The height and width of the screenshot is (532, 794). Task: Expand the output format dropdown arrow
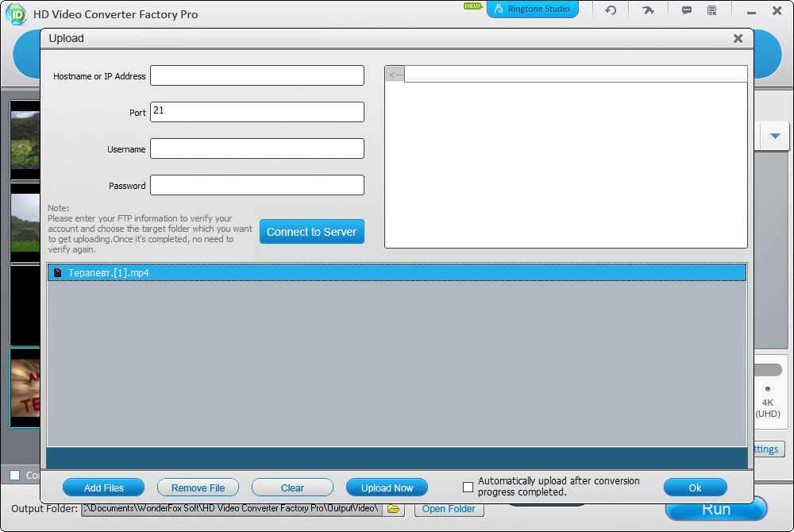(775, 136)
